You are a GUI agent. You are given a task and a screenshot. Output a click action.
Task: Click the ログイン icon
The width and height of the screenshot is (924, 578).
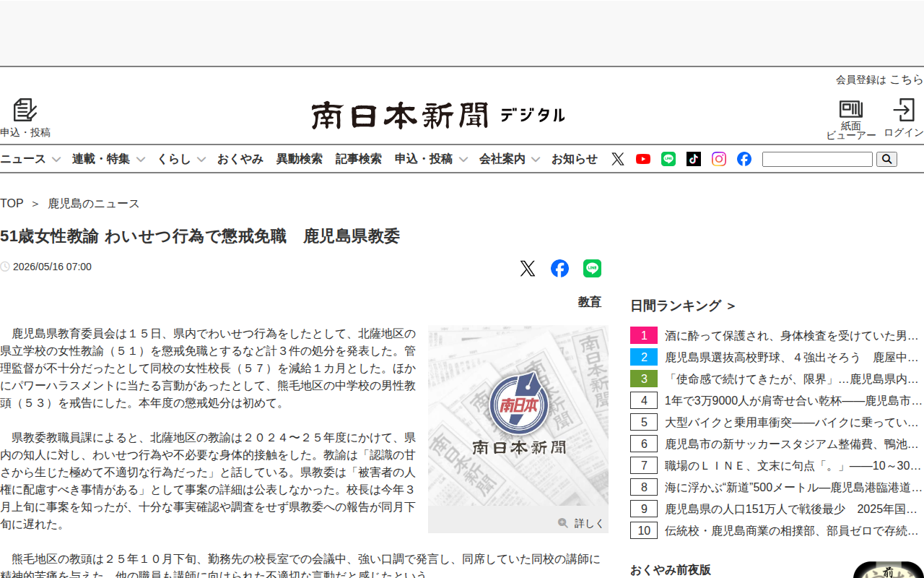click(x=904, y=111)
